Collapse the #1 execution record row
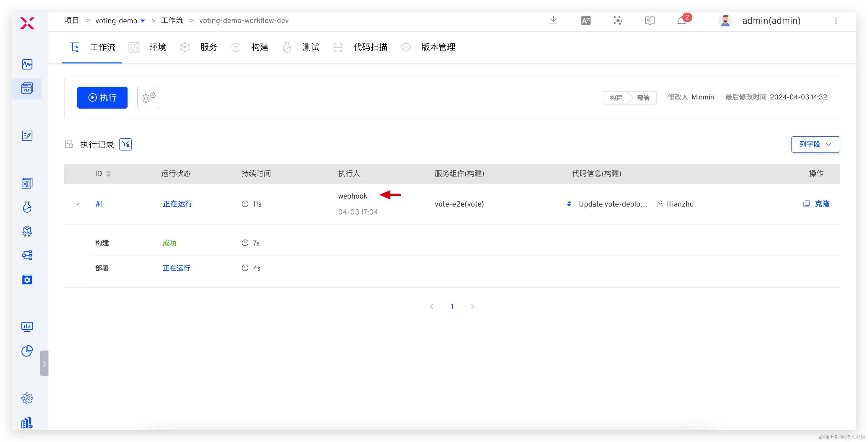The height and width of the screenshot is (442, 868). pos(77,204)
